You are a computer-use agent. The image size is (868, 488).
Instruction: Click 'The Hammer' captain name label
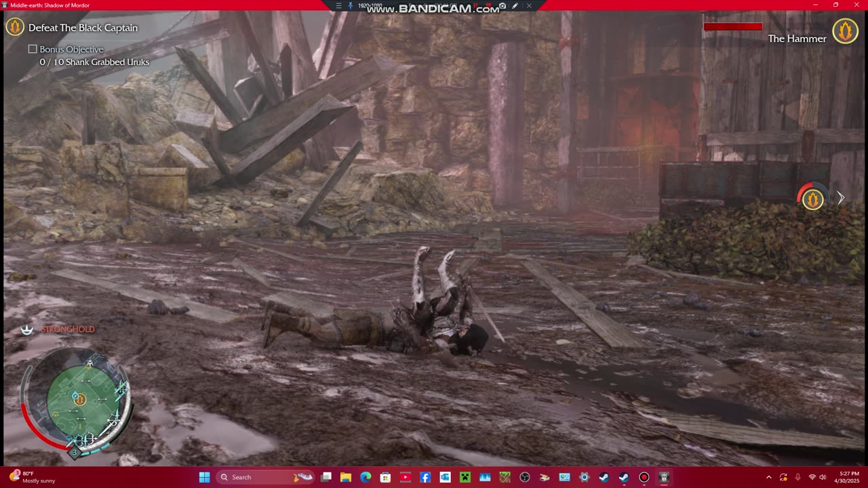click(797, 39)
